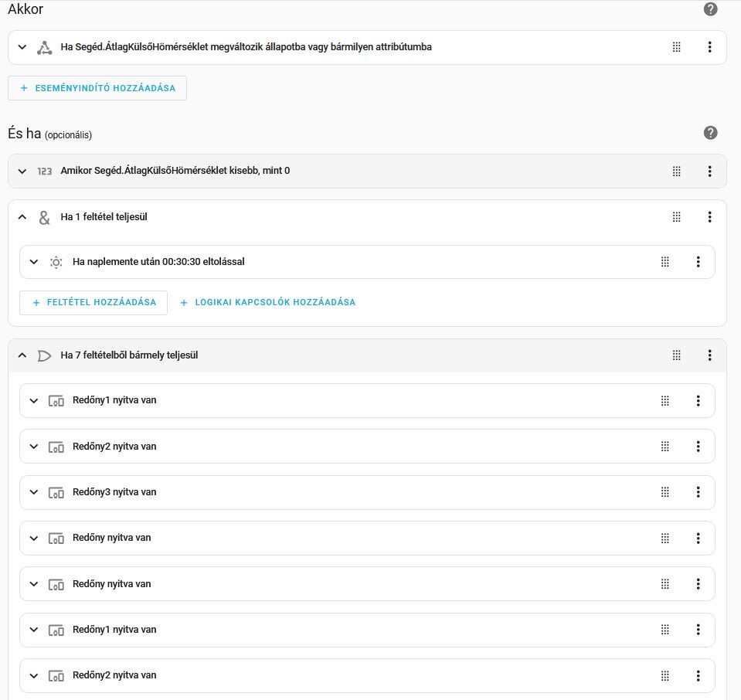Open help for the Akkor section
Image resolution: width=741 pixels, height=700 pixels.
[x=710, y=9]
